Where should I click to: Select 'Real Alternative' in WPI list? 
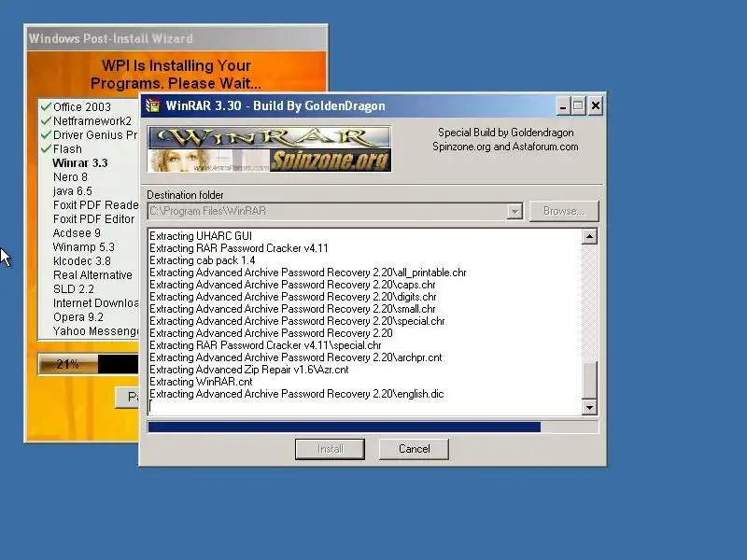click(92, 275)
